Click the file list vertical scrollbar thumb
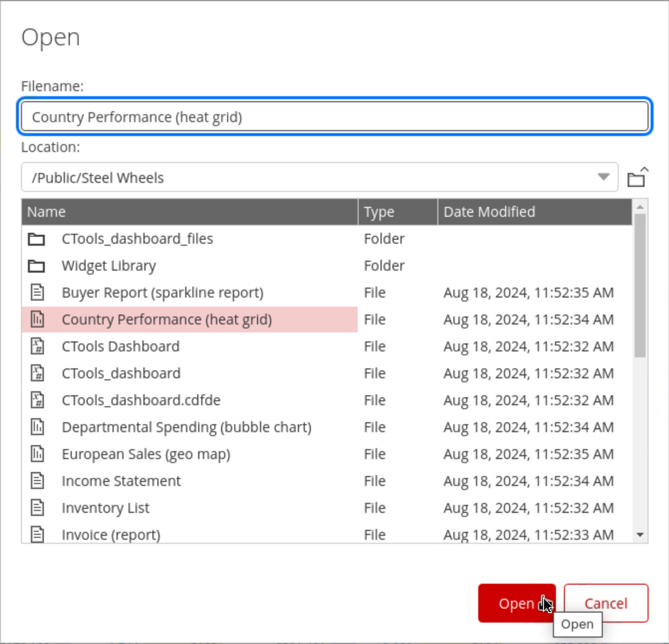 (x=640, y=284)
